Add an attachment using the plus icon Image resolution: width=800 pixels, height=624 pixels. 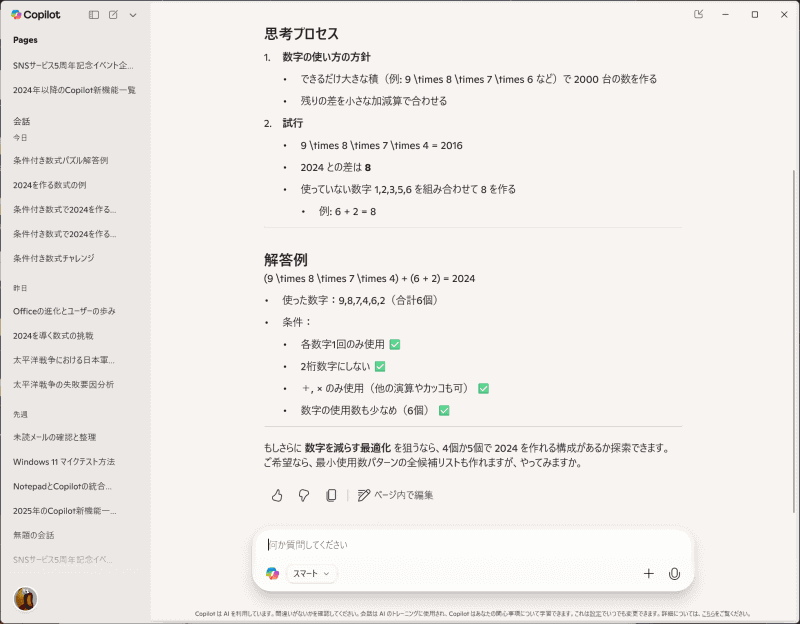(649, 574)
